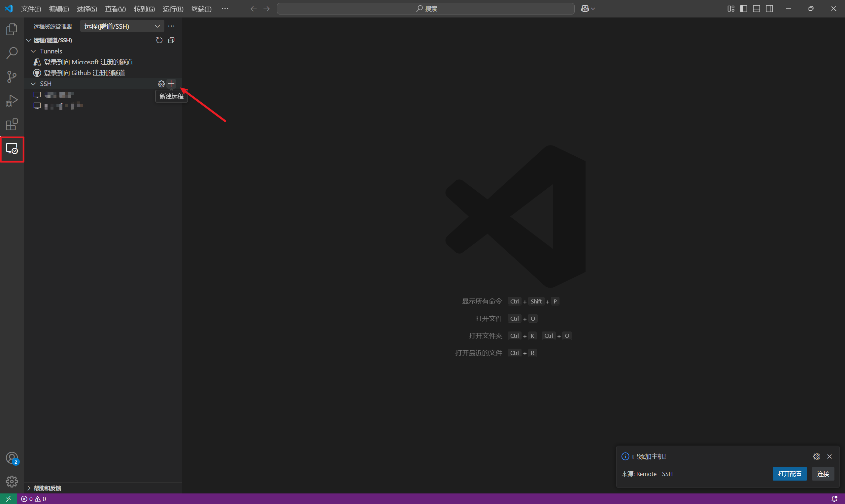The image size is (845, 504).
Task: Click the 远程资源管理器 sidebar title
Action: 53,26
